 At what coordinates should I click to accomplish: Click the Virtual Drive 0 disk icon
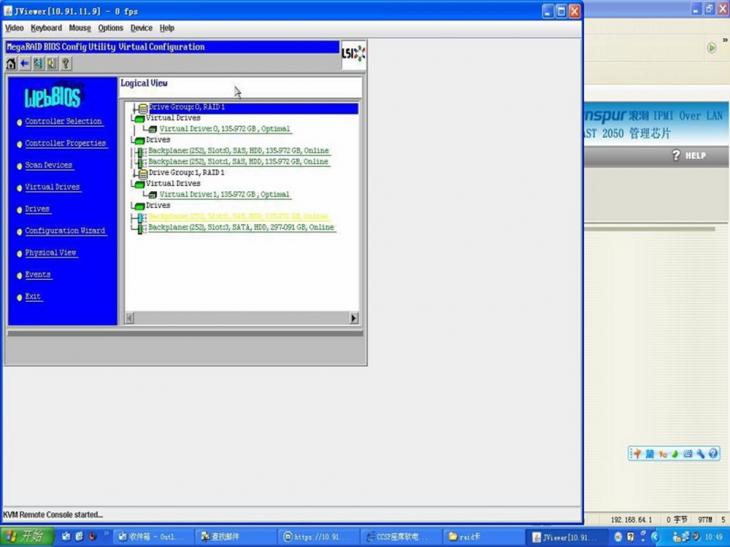(152, 129)
